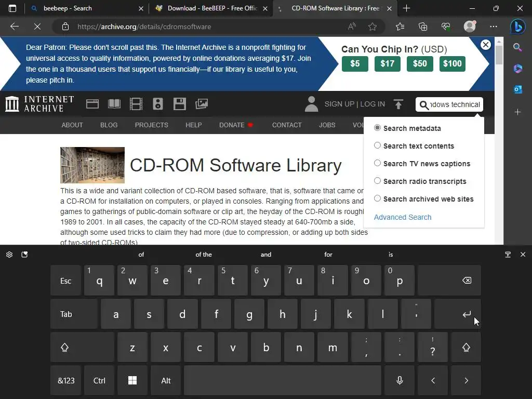Open the Web archive icon in Internet Archive navbar
This screenshot has height=399, width=532.
click(92, 104)
